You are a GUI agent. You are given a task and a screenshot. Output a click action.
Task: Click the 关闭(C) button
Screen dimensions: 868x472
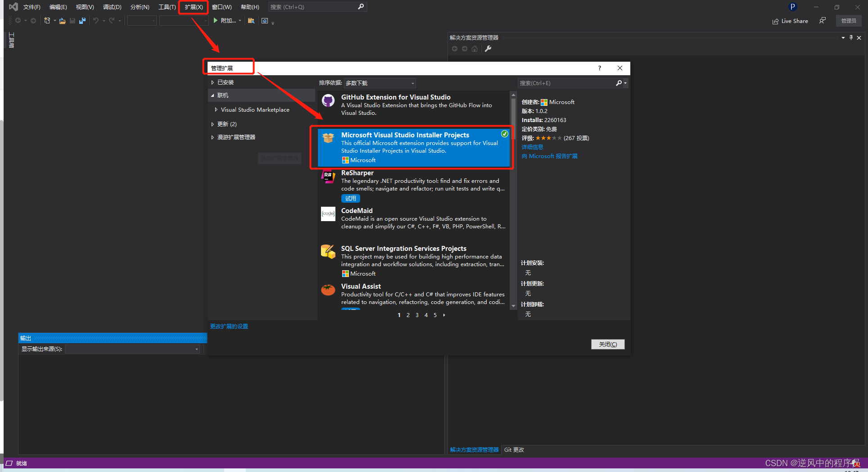coord(608,344)
